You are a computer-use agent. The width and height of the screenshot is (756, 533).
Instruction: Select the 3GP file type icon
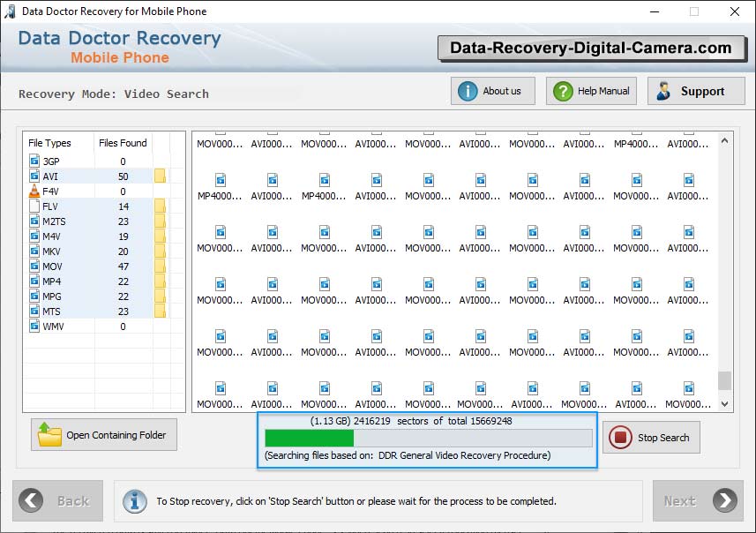click(34, 161)
